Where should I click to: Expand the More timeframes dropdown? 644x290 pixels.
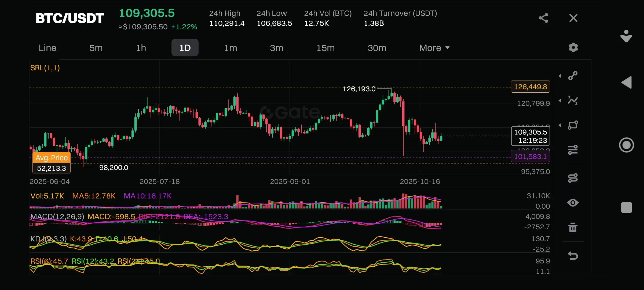(x=434, y=48)
